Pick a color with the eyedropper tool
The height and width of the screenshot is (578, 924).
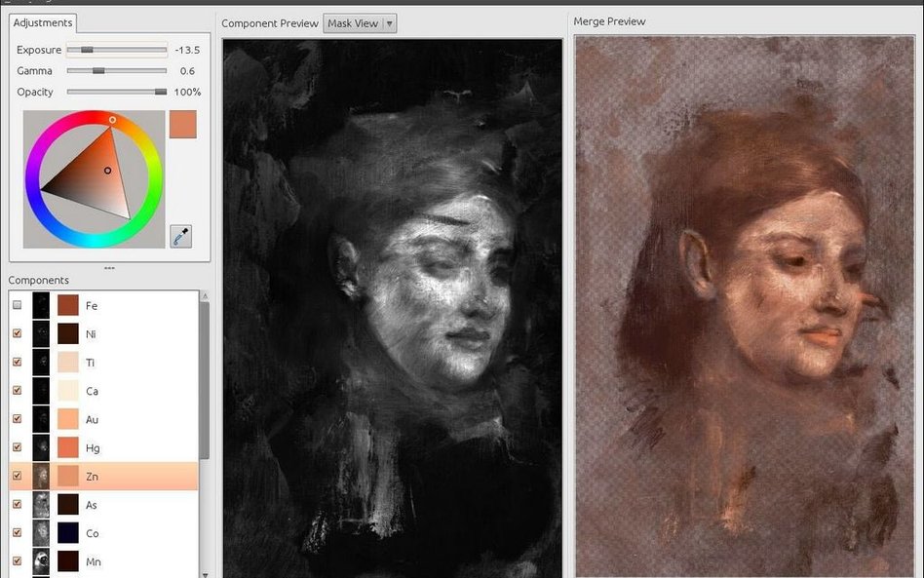pyautogui.click(x=180, y=236)
